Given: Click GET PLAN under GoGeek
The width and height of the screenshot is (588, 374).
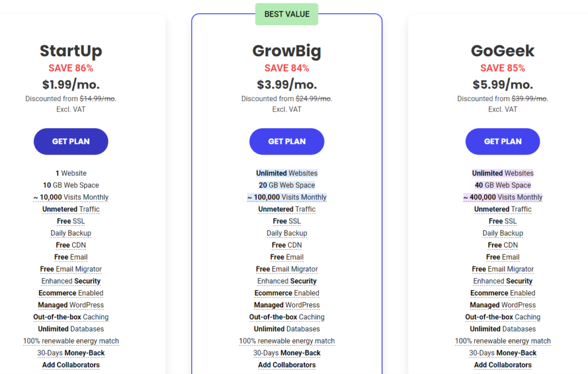Looking at the screenshot, I should click(502, 141).
